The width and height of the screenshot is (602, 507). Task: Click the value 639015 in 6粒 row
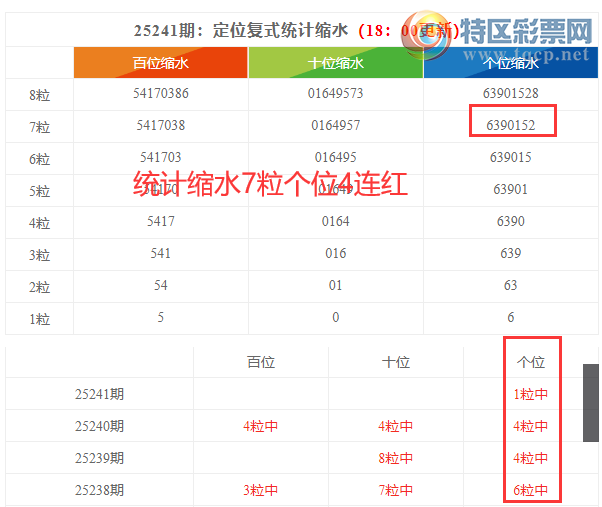(511, 157)
